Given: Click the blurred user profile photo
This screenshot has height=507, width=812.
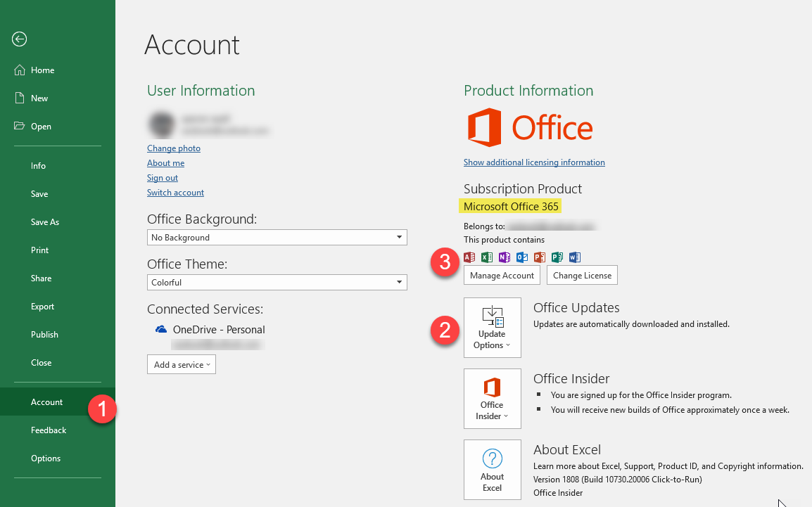Looking at the screenshot, I should pos(162,124).
